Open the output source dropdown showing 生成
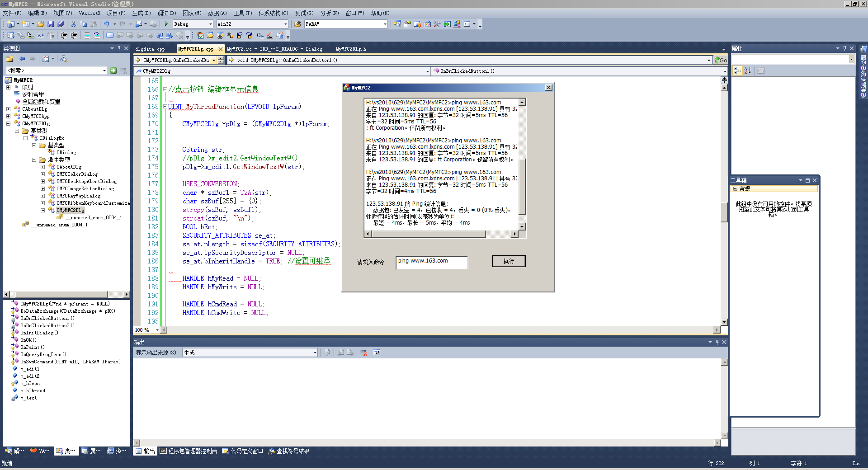The width and height of the screenshot is (868, 470). (x=250, y=352)
